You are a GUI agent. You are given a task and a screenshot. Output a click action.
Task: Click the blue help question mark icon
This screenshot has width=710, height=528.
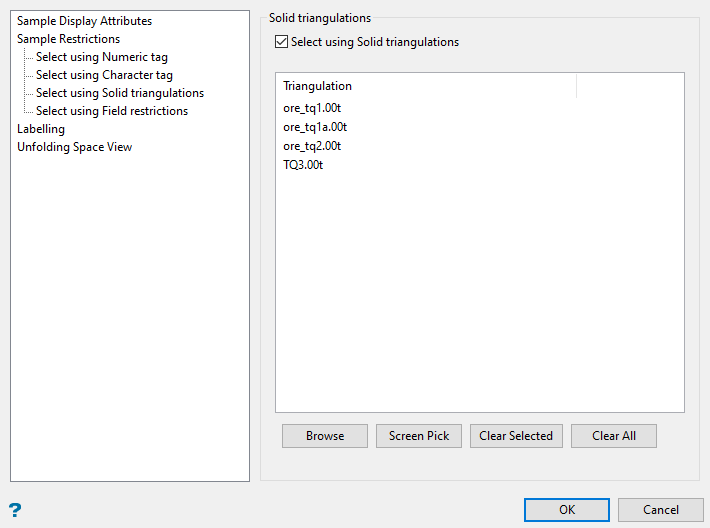[15, 510]
